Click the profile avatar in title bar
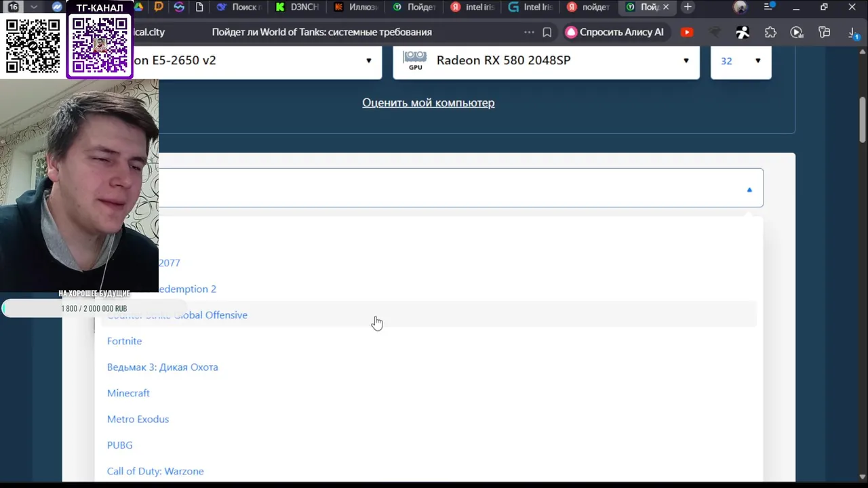Viewport: 868px width, 488px height. pos(741,7)
